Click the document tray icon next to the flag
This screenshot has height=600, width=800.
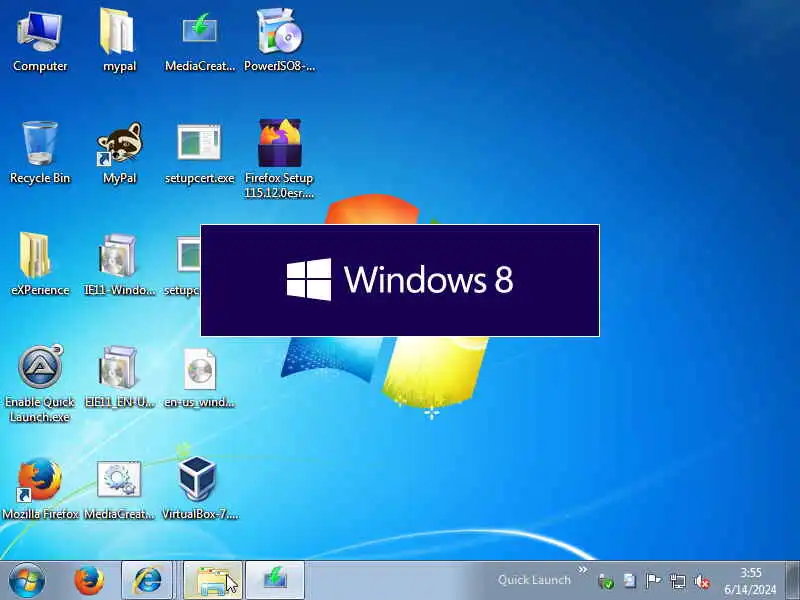(x=630, y=581)
